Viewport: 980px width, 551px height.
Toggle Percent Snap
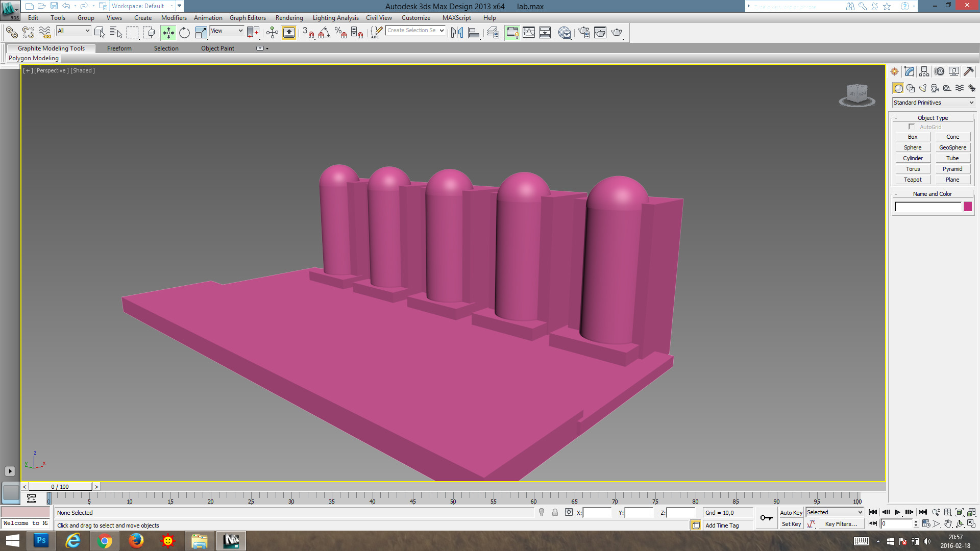pyautogui.click(x=341, y=33)
